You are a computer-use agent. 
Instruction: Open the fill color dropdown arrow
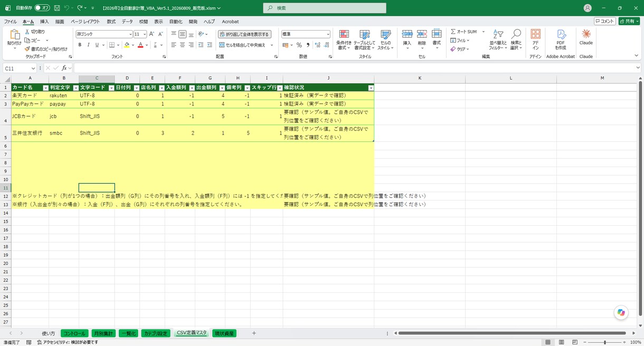tap(132, 45)
